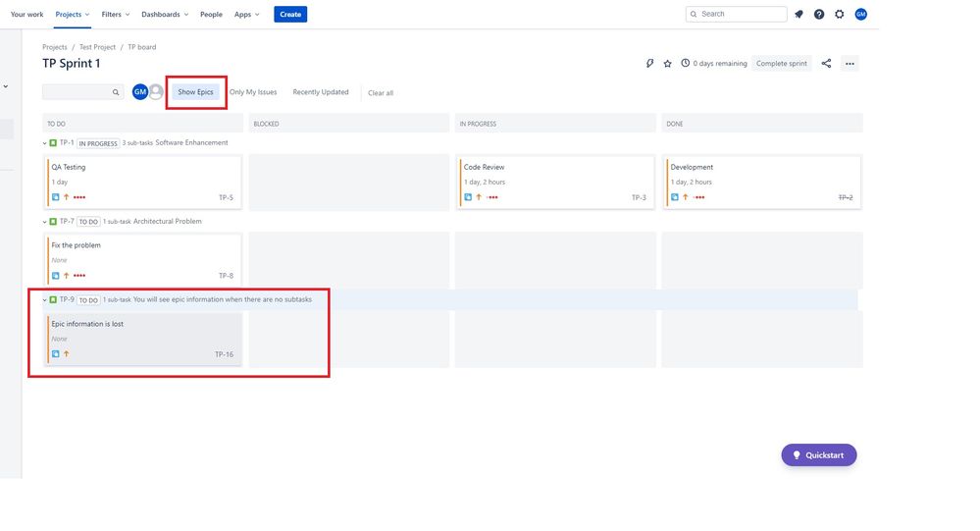The image size is (980, 531).
Task: Click the priority arrow on Code Review card
Action: point(479,197)
